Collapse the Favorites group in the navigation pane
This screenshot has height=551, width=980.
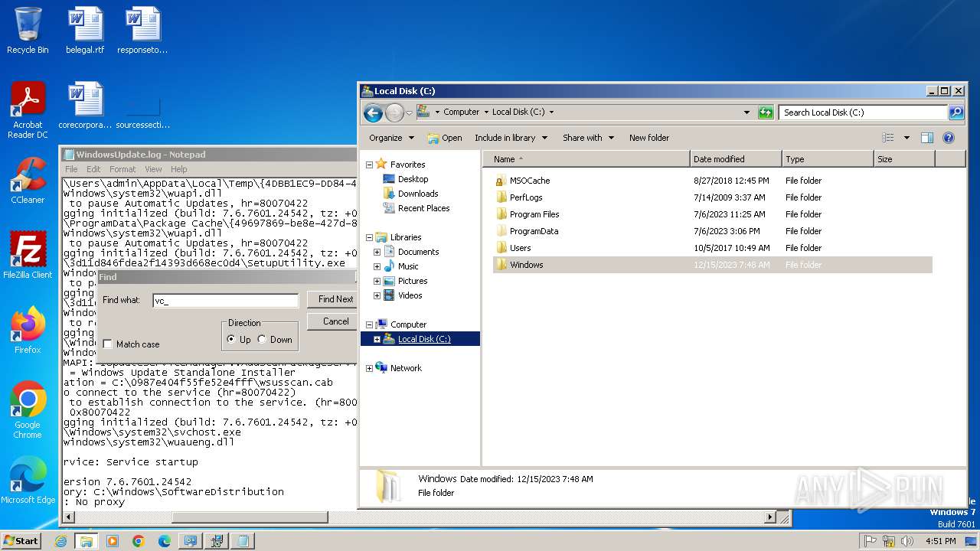pyautogui.click(x=369, y=165)
